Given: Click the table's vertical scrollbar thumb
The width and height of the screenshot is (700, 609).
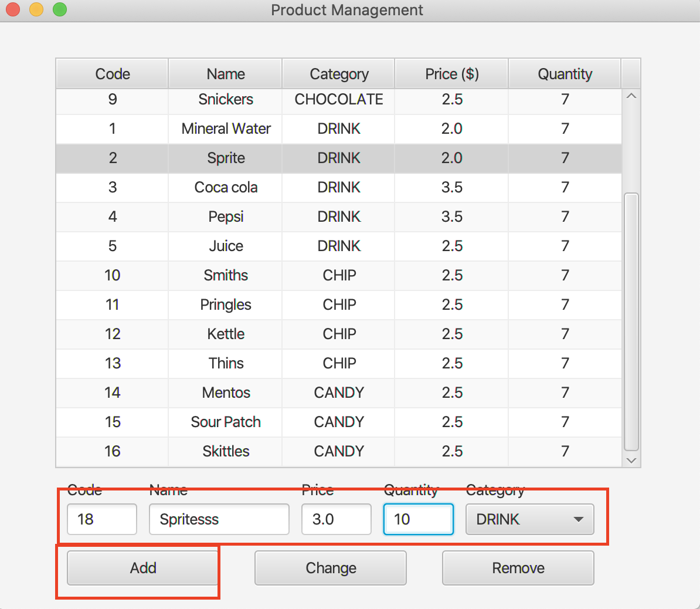Looking at the screenshot, I should click(x=631, y=322).
